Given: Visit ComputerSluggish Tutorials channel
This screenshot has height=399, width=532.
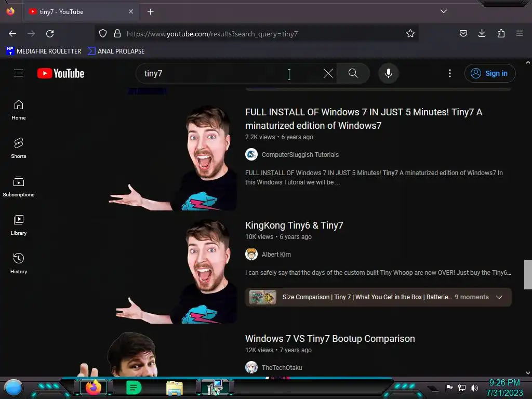Looking at the screenshot, I should coord(300,155).
